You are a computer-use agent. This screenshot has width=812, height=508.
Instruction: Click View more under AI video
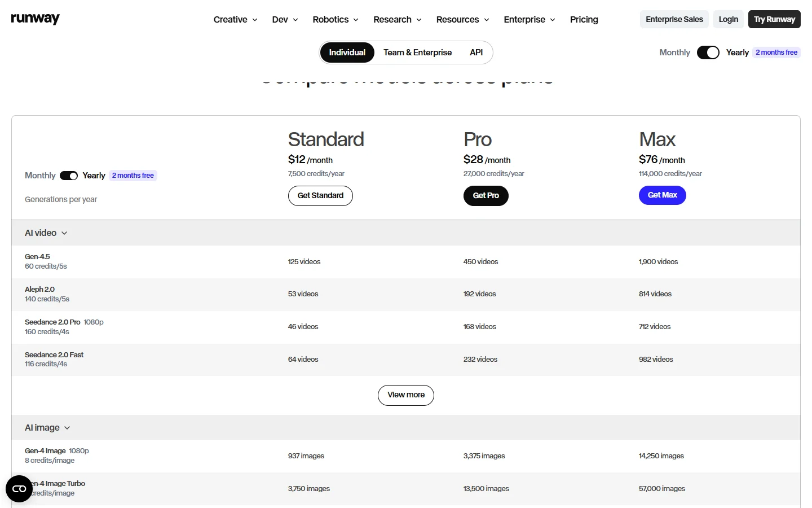tap(406, 395)
